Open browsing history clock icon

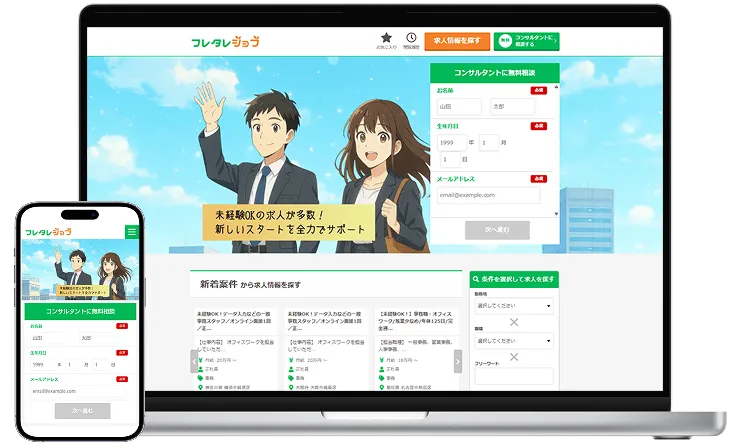(x=411, y=38)
